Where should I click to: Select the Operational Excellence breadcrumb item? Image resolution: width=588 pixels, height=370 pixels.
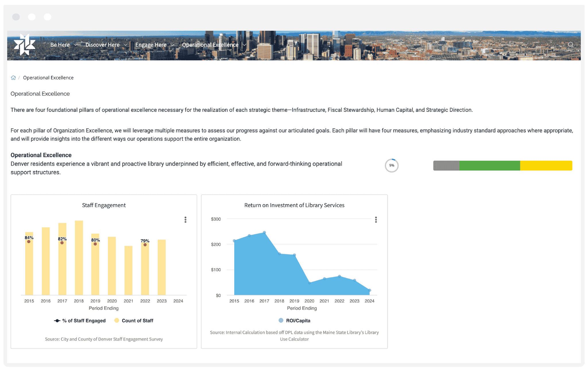point(48,78)
